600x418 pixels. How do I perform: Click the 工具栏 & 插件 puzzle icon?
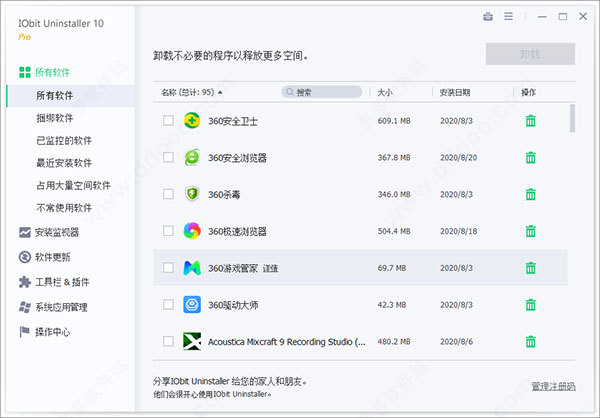(25, 282)
